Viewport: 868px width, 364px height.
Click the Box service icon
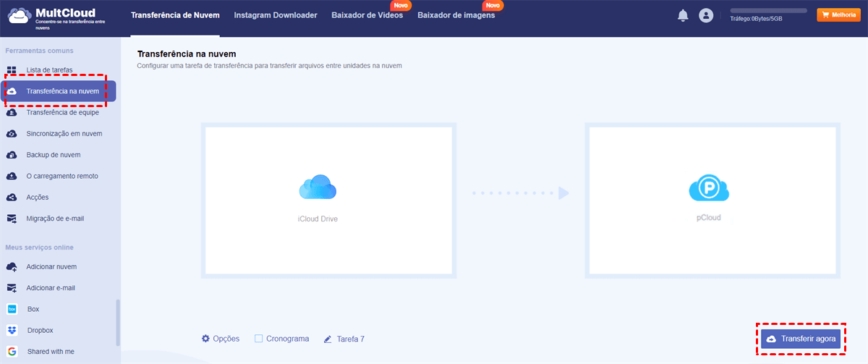[12, 309]
